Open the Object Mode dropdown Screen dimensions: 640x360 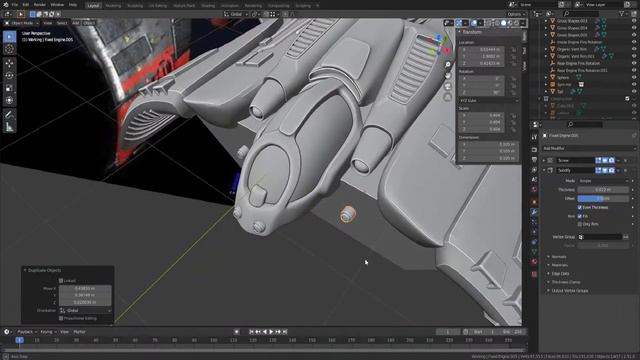(x=22, y=23)
